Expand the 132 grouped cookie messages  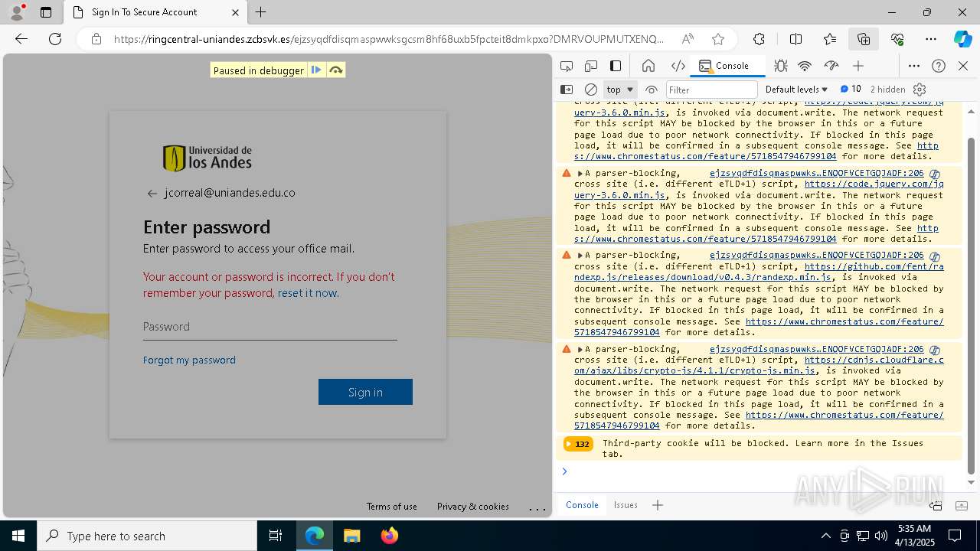[578, 444]
